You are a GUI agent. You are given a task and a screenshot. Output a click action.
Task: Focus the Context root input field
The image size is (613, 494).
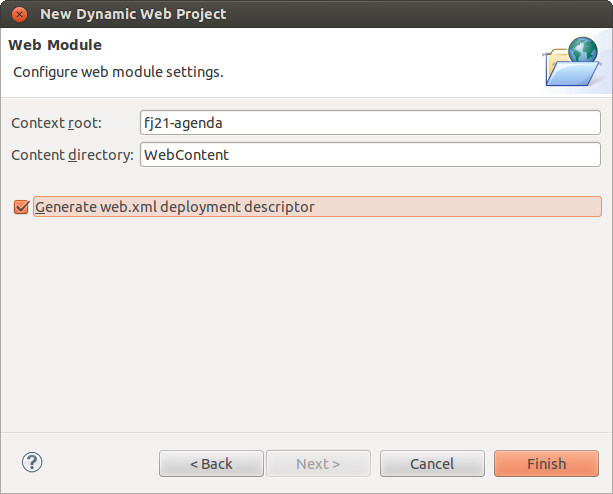(x=370, y=123)
